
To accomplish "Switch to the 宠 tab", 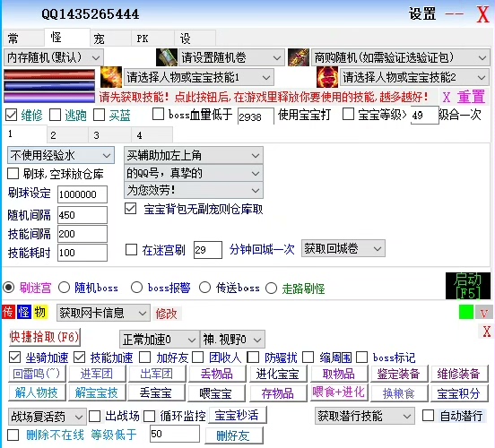I will pyautogui.click(x=110, y=39).
